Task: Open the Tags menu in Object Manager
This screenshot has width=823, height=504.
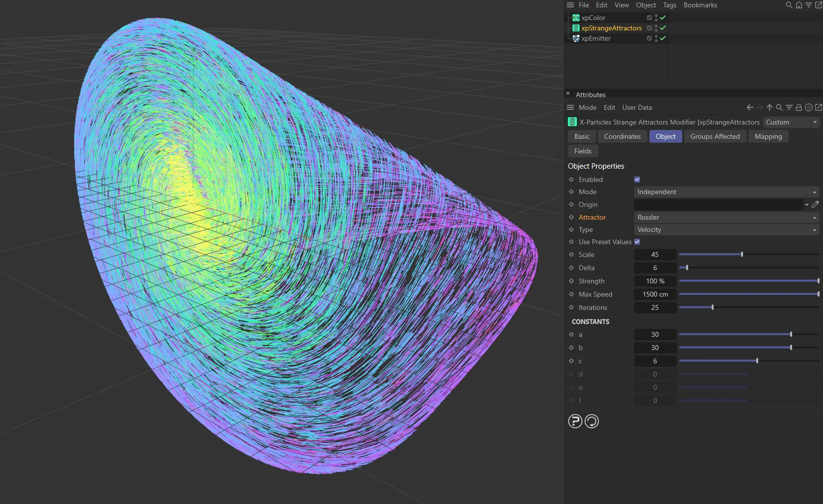Action: point(669,5)
